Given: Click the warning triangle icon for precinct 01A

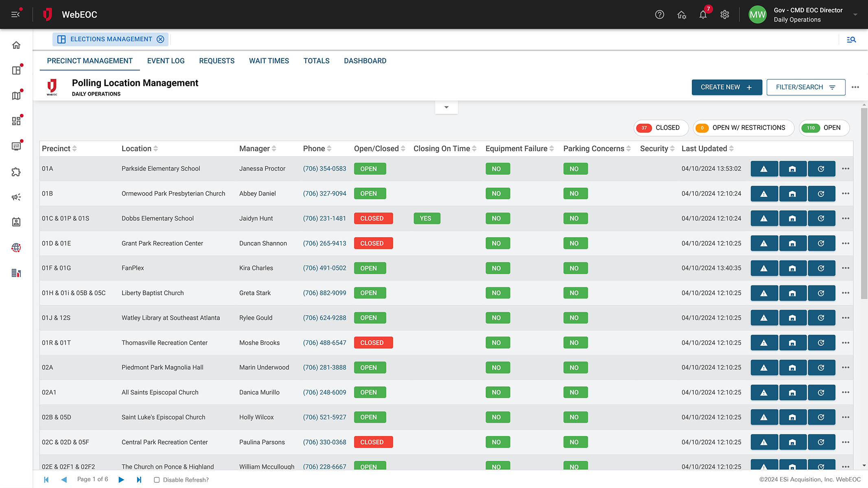Looking at the screenshot, I should pyautogui.click(x=764, y=169).
